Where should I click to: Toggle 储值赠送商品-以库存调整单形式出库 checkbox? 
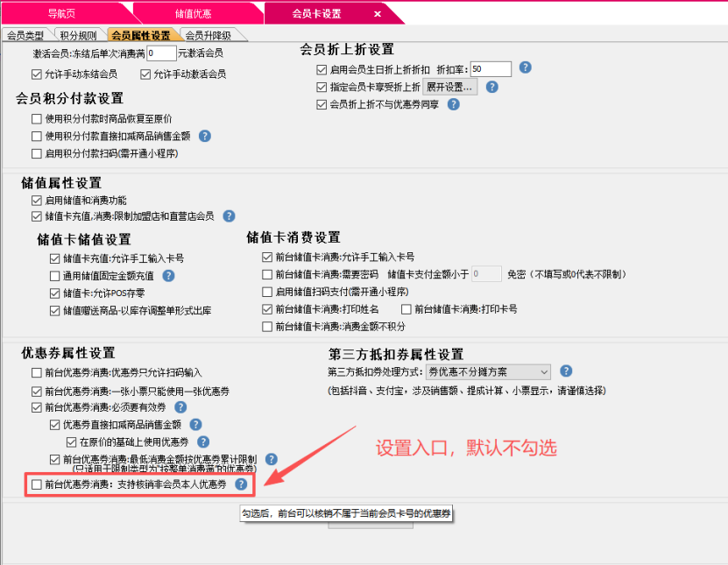[55, 311]
